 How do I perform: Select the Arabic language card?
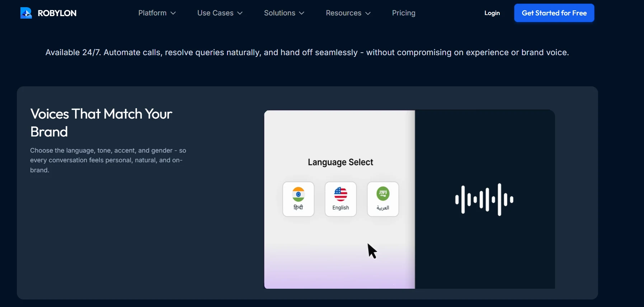(383, 199)
